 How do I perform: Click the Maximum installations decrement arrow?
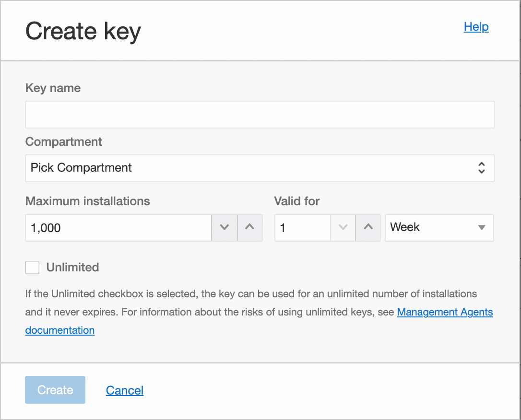[x=224, y=228]
